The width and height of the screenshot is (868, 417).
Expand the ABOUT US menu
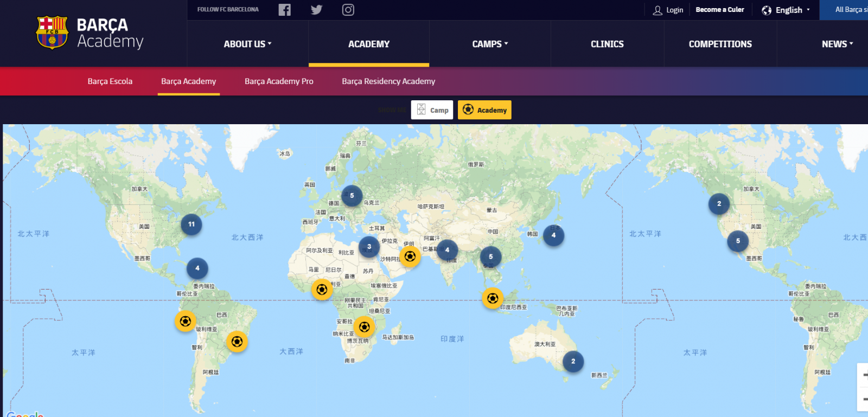pos(248,44)
